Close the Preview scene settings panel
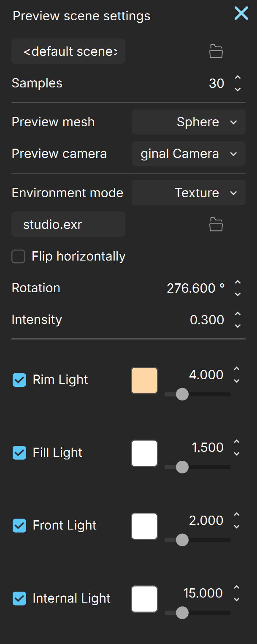The image size is (257, 644). point(241,14)
